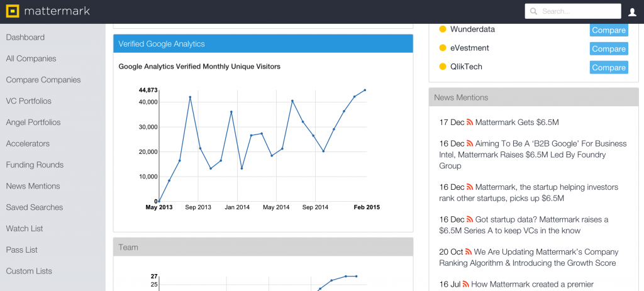Image resolution: width=644 pixels, height=291 pixels.
Task: Click the Team panel header
Action: click(264, 247)
